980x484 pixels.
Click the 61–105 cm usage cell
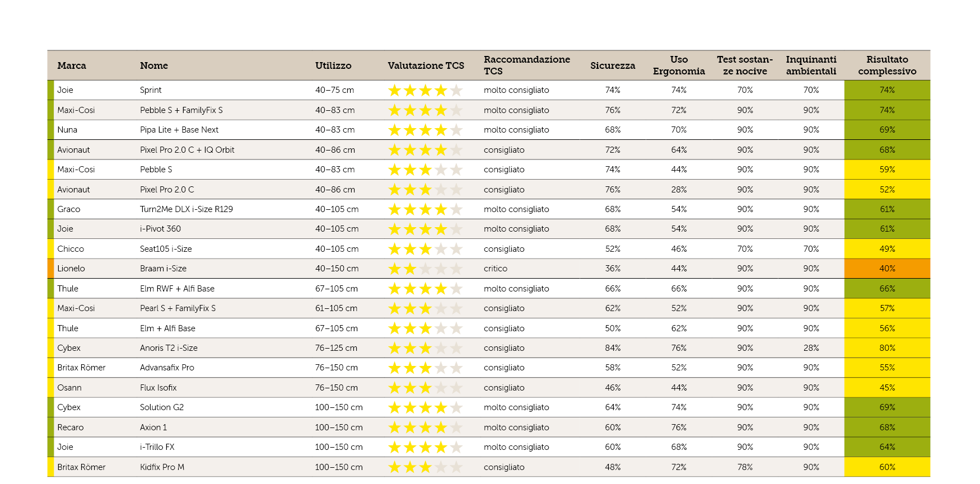tap(336, 308)
